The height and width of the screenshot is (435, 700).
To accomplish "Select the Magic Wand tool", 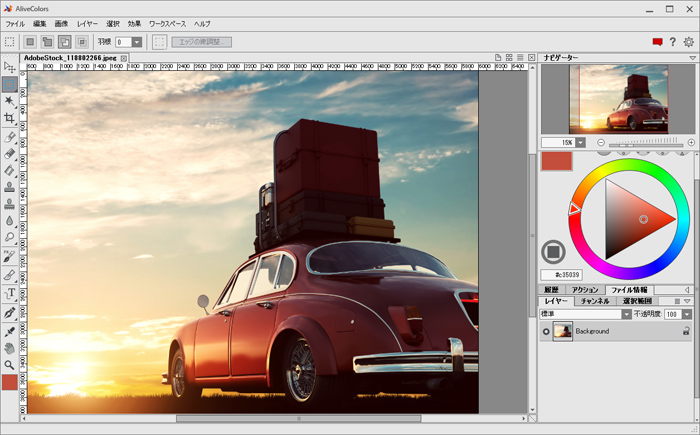I will pyautogui.click(x=9, y=101).
